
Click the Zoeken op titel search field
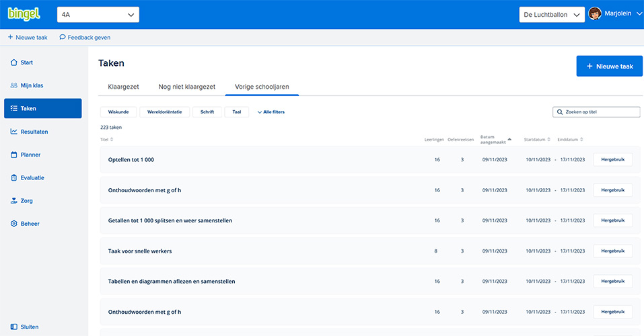[x=596, y=112]
